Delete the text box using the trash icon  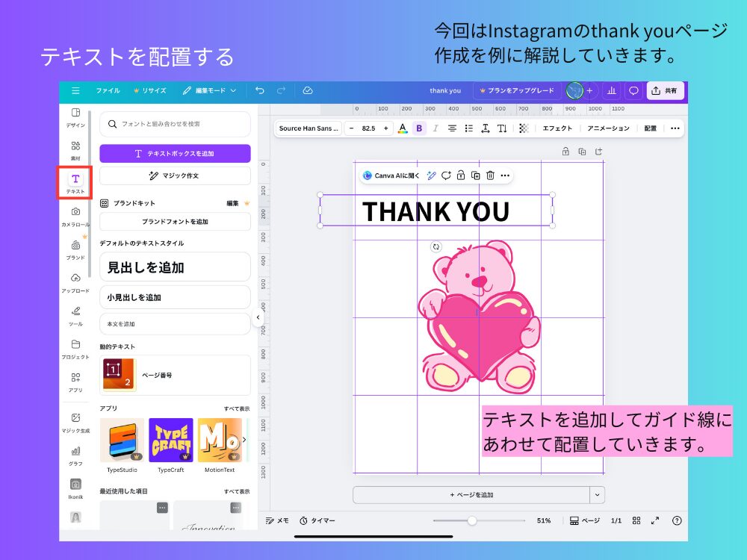click(490, 175)
